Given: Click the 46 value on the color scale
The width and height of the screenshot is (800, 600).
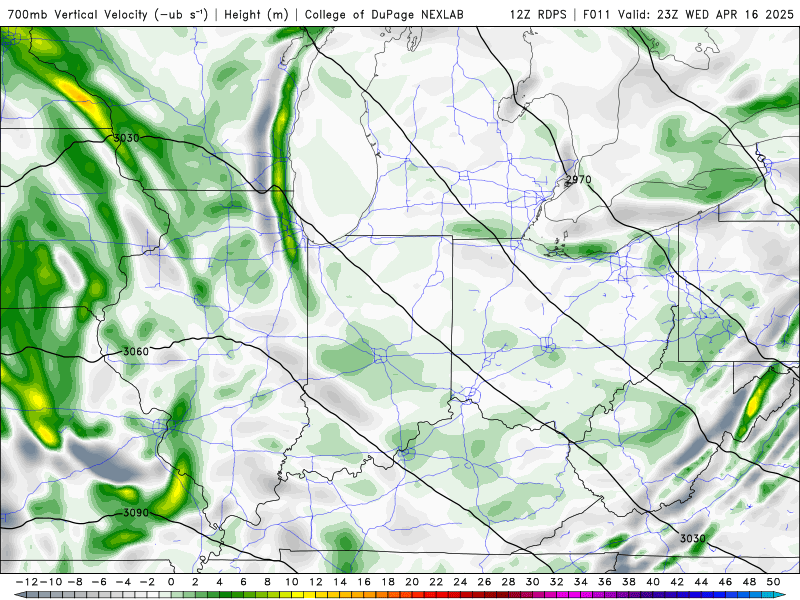Looking at the screenshot, I should point(725,582).
